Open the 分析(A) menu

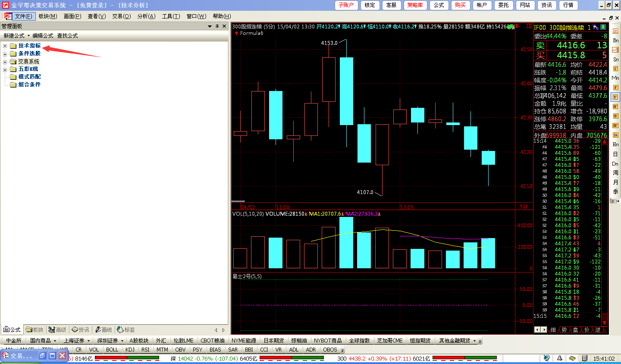146,16
